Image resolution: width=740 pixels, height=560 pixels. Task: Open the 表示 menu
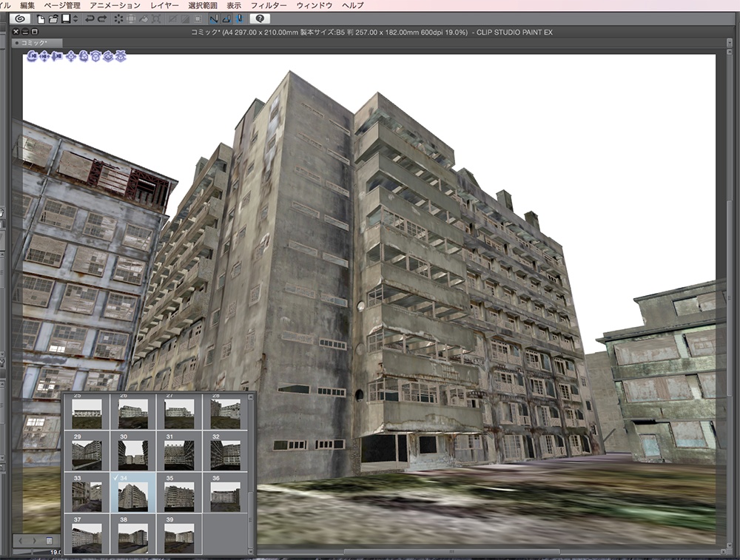pyautogui.click(x=234, y=5)
